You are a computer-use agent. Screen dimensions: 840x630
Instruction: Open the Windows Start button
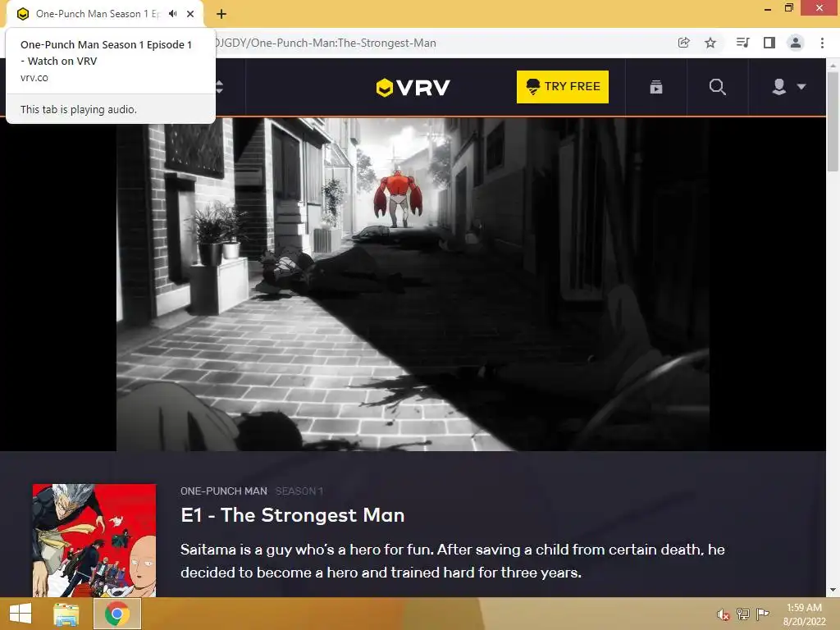pyautogui.click(x=21, y=614)
